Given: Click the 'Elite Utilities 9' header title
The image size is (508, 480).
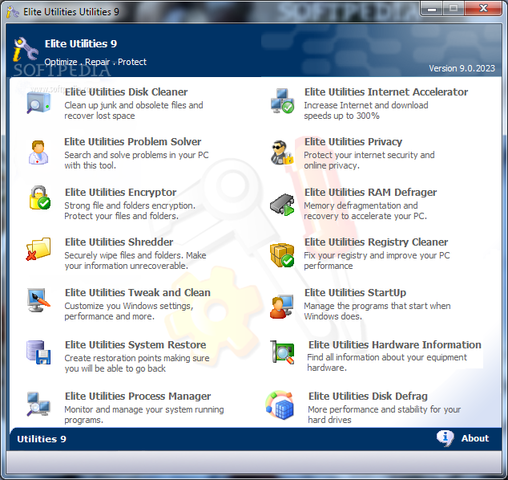Looking at the screenshot, I should click(81, 44).
